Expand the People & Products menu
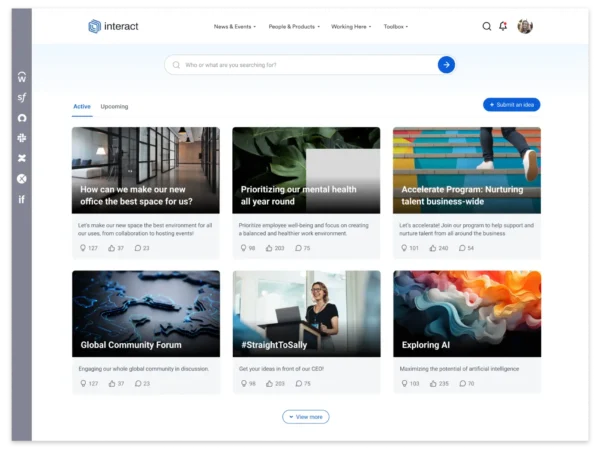 [294, 26]
